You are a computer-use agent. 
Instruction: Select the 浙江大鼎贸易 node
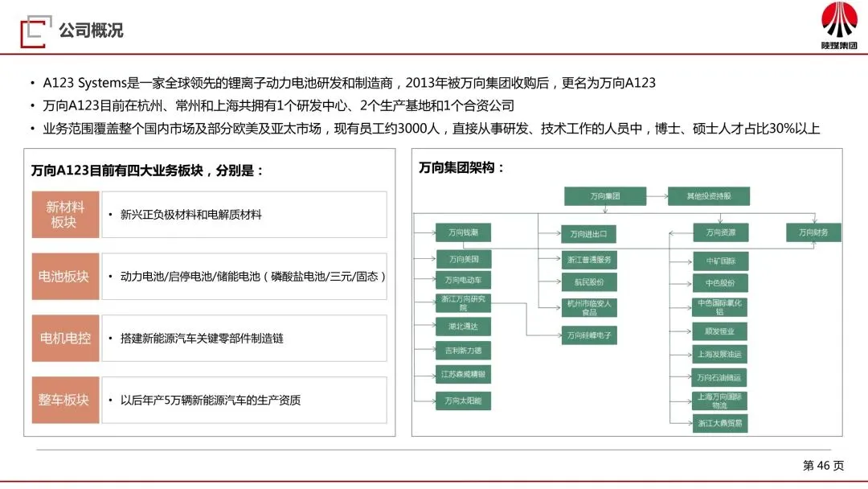[x=719, y=424]
